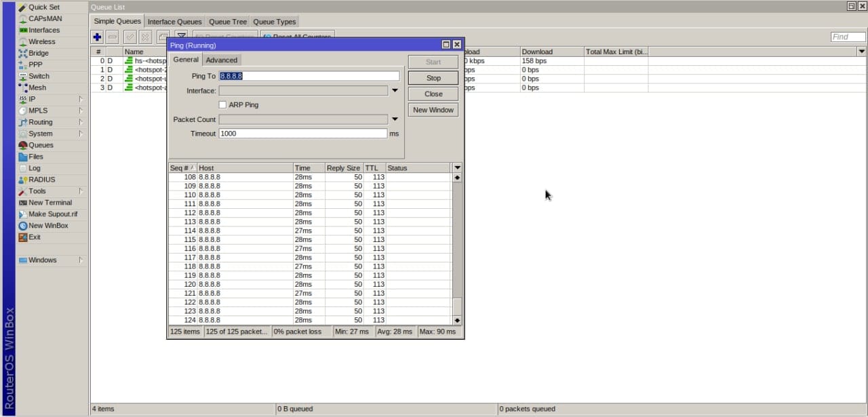Expand the Tools submenu

81,191
